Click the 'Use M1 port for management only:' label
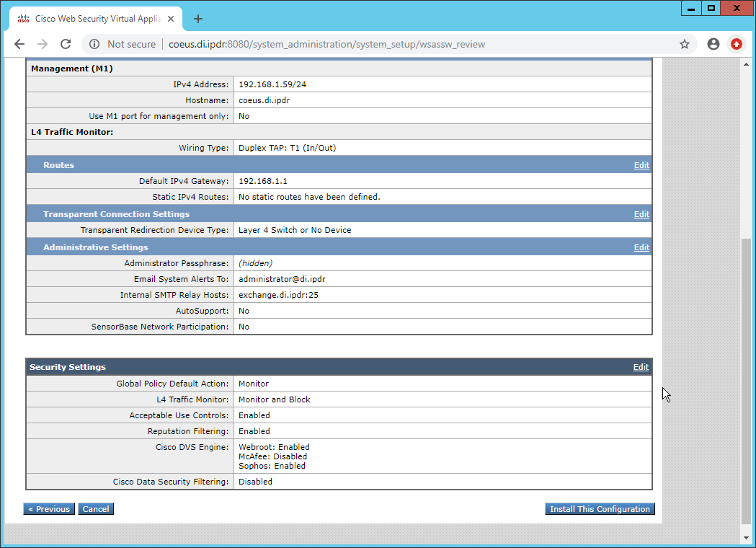Viewport: 756px width, 548px height. (x=159, y=116)
